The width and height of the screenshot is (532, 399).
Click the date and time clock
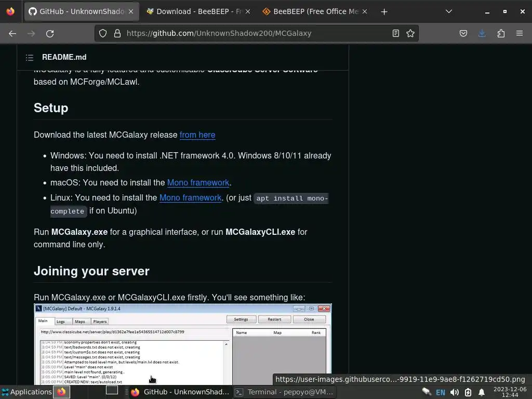click(510, 392)
